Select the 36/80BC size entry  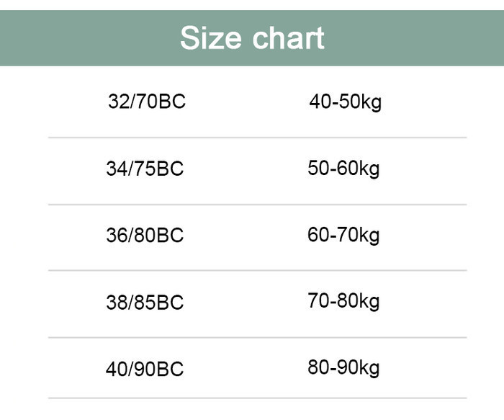pyautogui.click(x=145, y=235)
